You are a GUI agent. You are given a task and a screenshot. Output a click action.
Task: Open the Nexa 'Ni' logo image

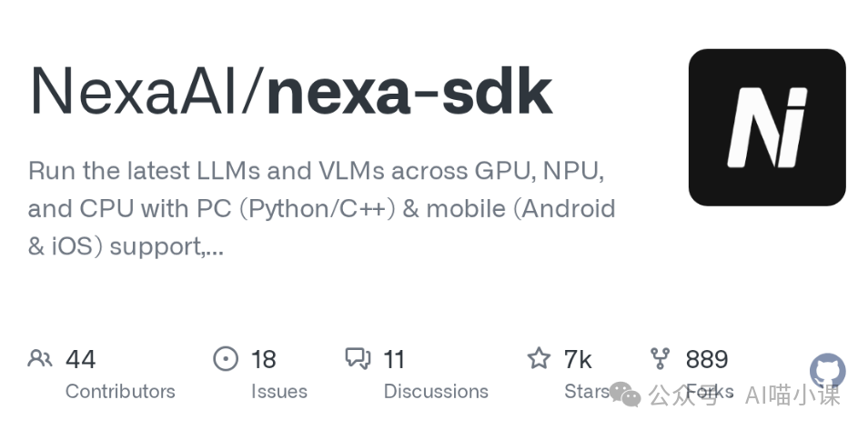coord(767,127)
